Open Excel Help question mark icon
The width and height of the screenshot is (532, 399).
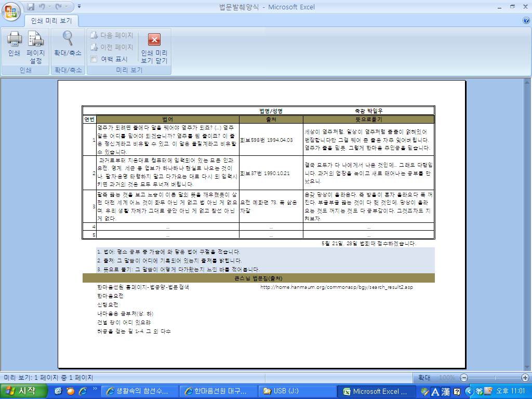526,20
